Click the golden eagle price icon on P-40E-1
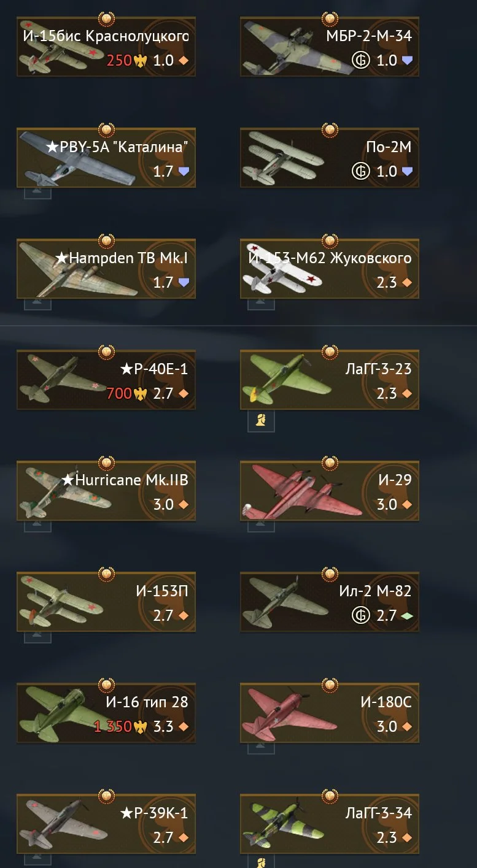This screenshot has width=477, height=868. point(141,393)
